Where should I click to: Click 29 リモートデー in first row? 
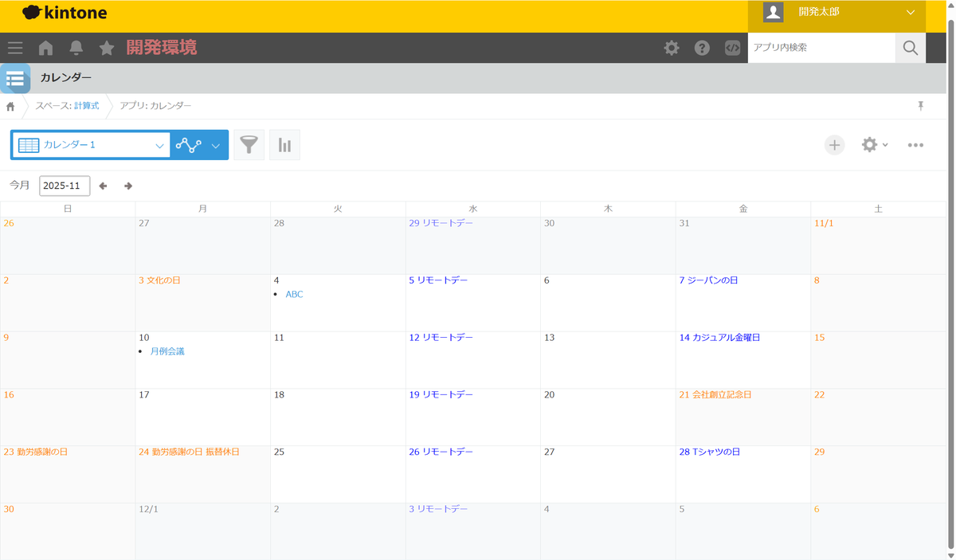[x=441, y=223]
